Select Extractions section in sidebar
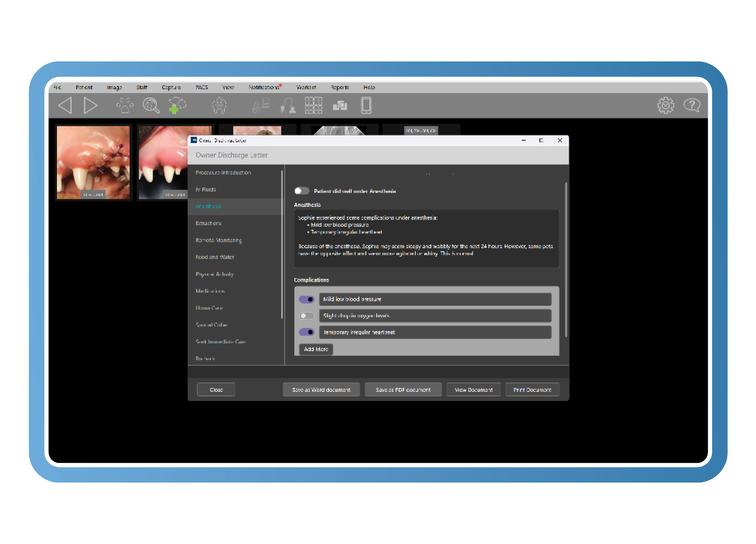 tap(209, 223)
